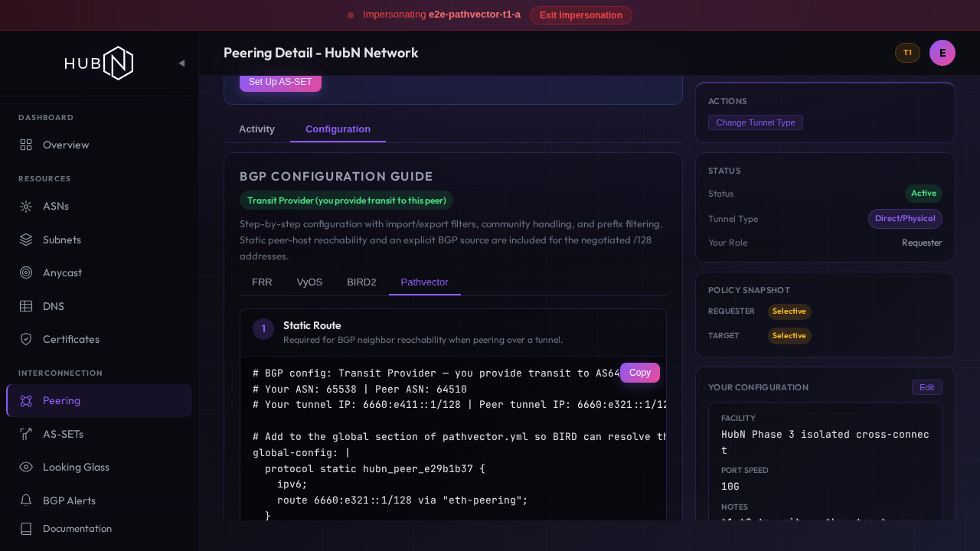Click the Looking Glass eye icon
This screenshot has width=980, height=551.
click(x=26, y=467)
